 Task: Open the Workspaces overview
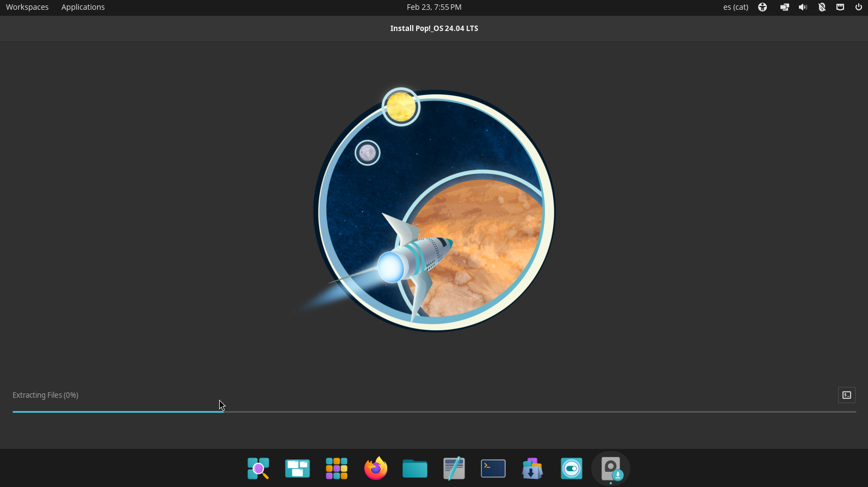pyautogui.click(x=27, y=7)
